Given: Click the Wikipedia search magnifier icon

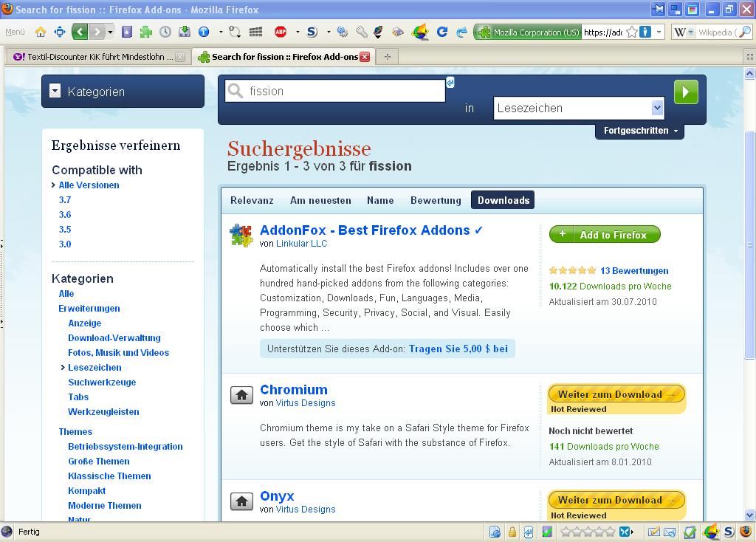Looking at the screenshot, I should point(745,32).
